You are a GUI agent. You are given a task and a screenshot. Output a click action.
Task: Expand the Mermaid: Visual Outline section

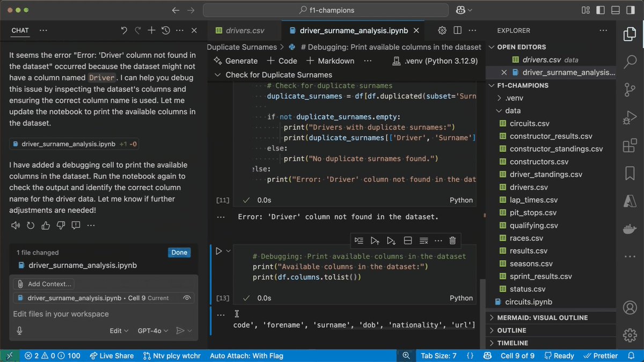(551, 317)
